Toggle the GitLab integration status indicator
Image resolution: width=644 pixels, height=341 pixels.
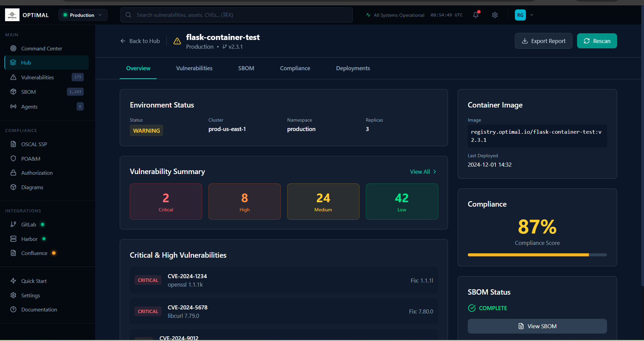[42, 224]
